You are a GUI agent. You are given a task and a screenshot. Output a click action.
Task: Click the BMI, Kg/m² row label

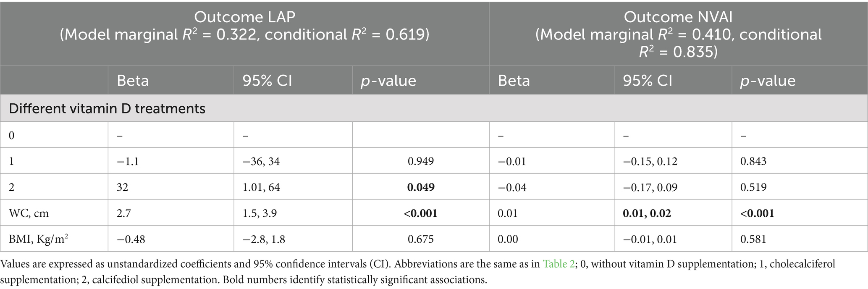point(39,239)
